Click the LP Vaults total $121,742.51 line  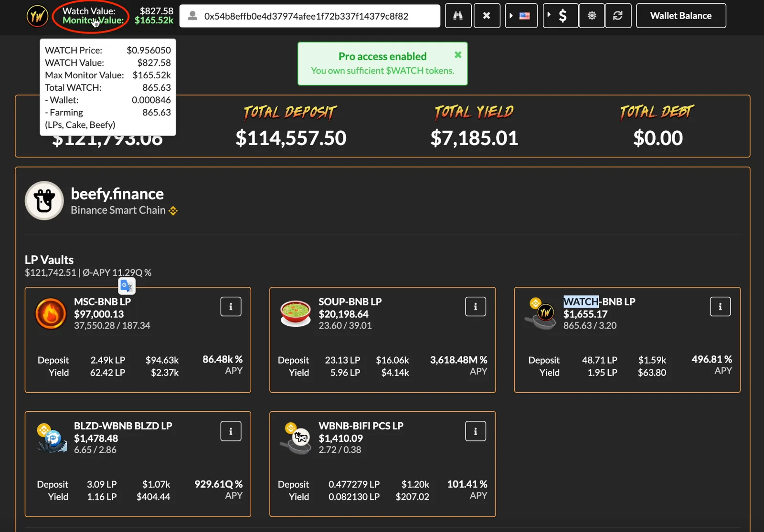click(x=88, y=272)
